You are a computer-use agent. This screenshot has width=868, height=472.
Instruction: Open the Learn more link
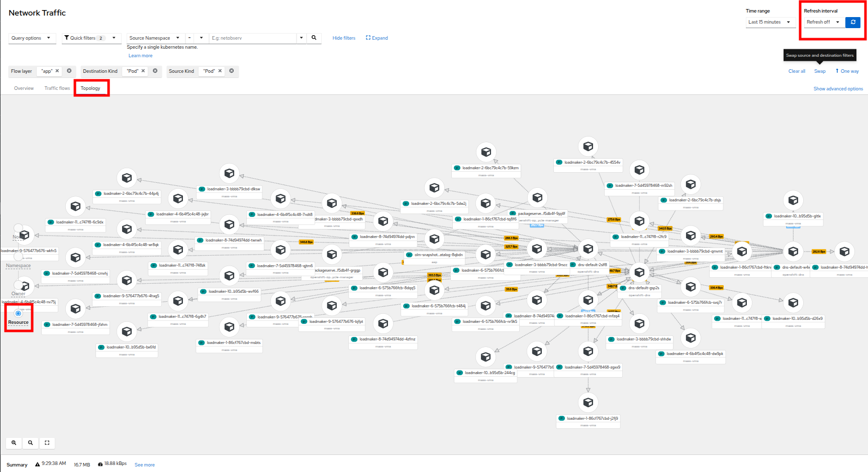click(140, 56)
